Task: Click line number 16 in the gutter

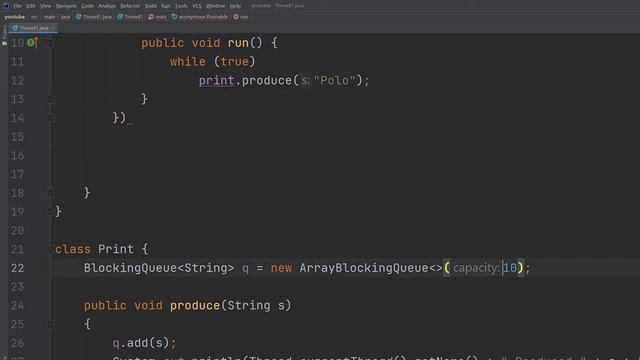Action: 18,156
